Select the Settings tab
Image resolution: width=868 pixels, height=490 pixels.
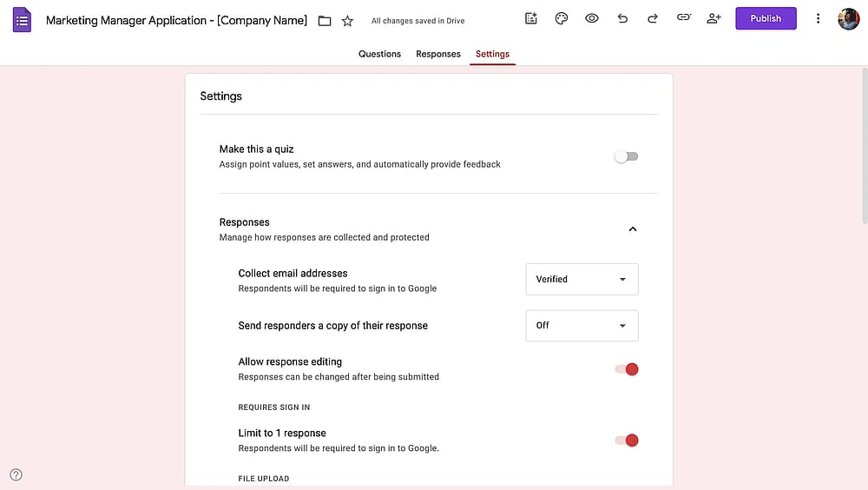point(492,54)
